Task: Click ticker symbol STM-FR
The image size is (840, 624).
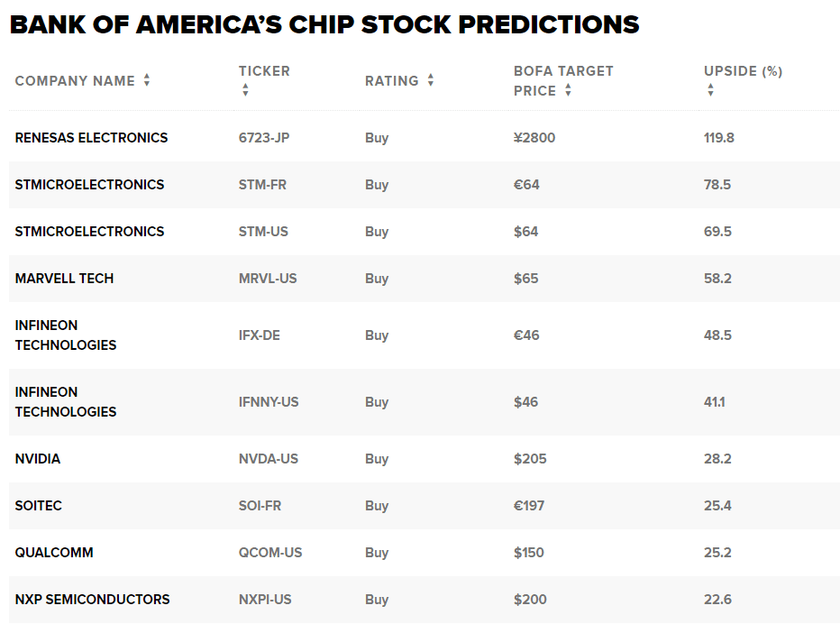Action: pyautogui.click(x=262, y=185)
